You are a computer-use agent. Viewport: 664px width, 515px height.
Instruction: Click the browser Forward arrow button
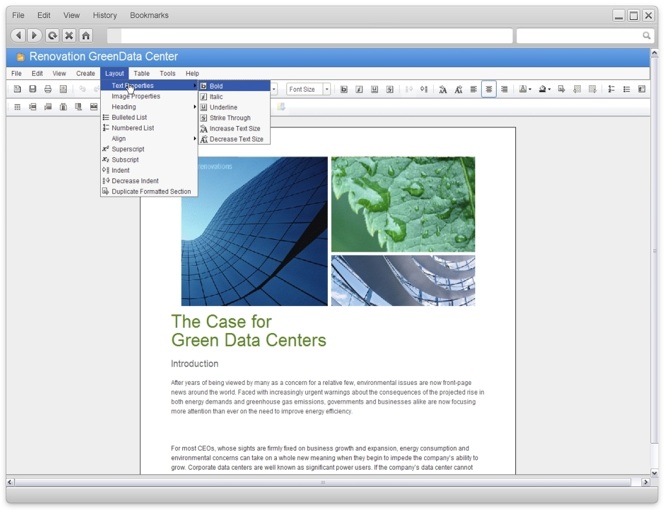pyautogui.click(x=34, y=35)
